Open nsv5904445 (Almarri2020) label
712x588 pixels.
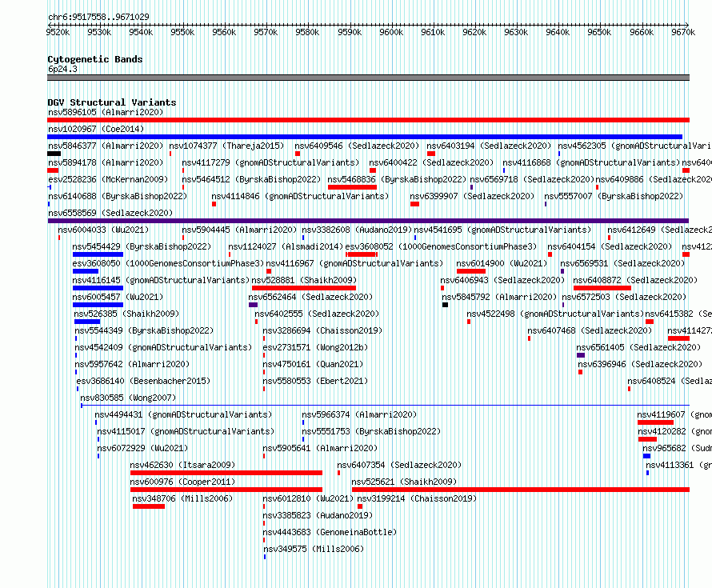click(239, 230)
